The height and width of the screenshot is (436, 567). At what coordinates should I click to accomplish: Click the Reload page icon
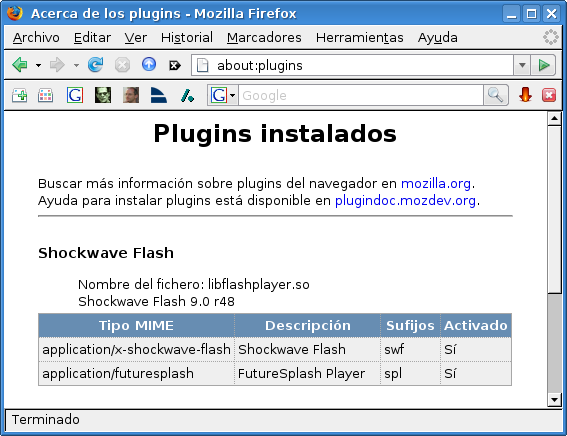click(x=96, y=65)
